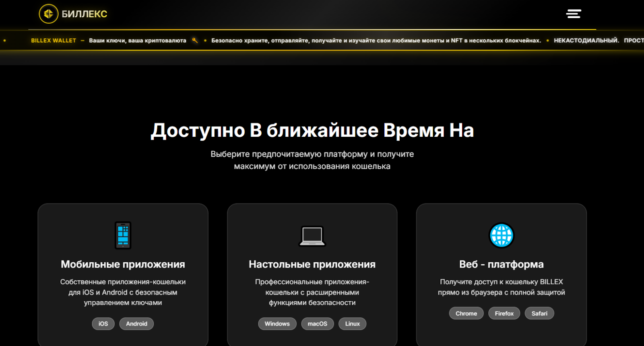
Task: Select the Windows platform tag
Action: [277, 324]
